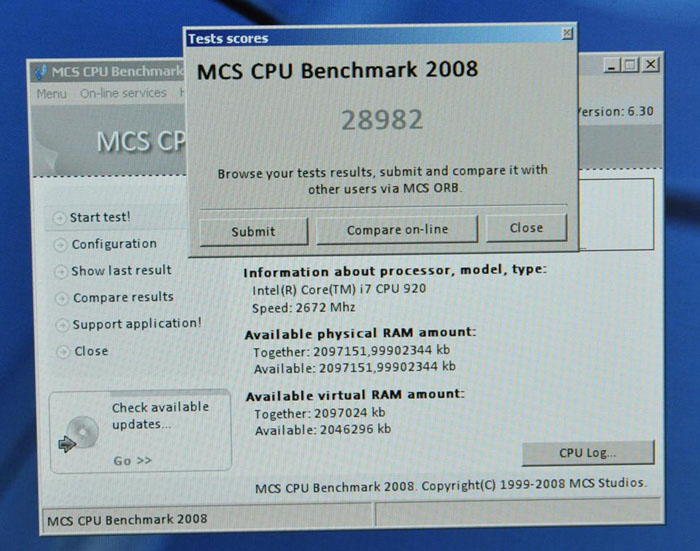Viewport: 700px width, 551px height.
Task: Click the score value 28982
Action: point(382,120)
